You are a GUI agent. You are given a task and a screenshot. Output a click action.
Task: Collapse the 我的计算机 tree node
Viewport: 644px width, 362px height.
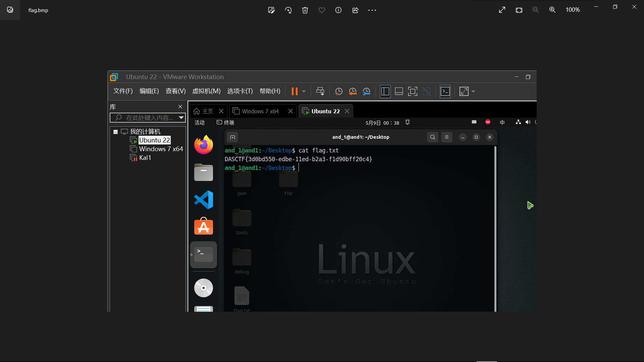115,132
